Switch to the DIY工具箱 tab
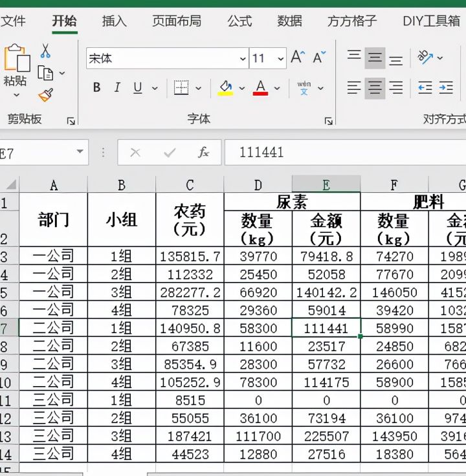This screenshot has height=476, width=466. click(x=431, y=21)
